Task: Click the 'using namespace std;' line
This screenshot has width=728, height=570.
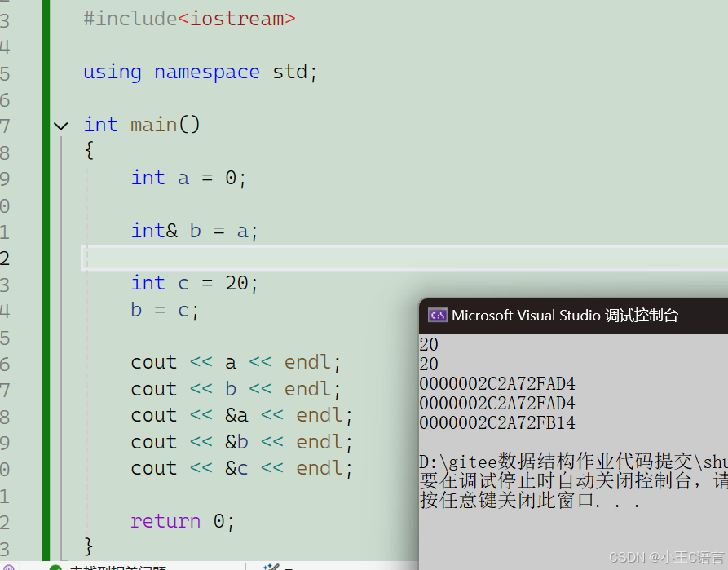Action: [x=200, y=73]
